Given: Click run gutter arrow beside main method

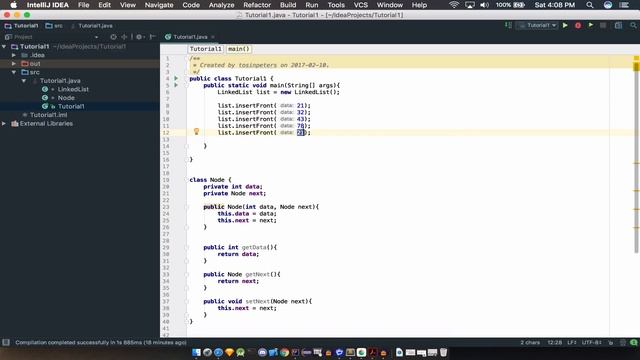Looking at the screenshot, I should coord(176,85).
